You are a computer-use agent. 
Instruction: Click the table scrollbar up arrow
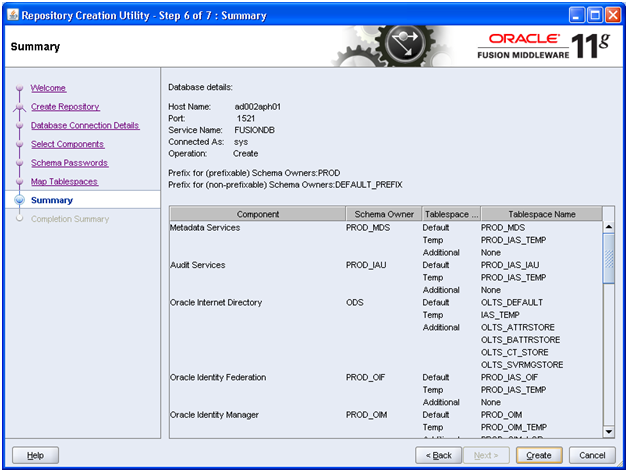[608, 227]
